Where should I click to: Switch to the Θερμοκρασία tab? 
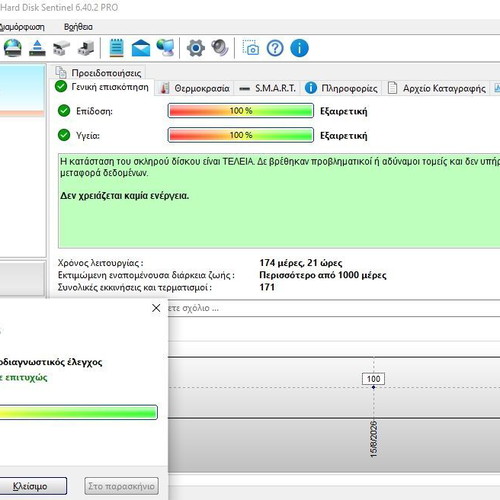[195, 88]
